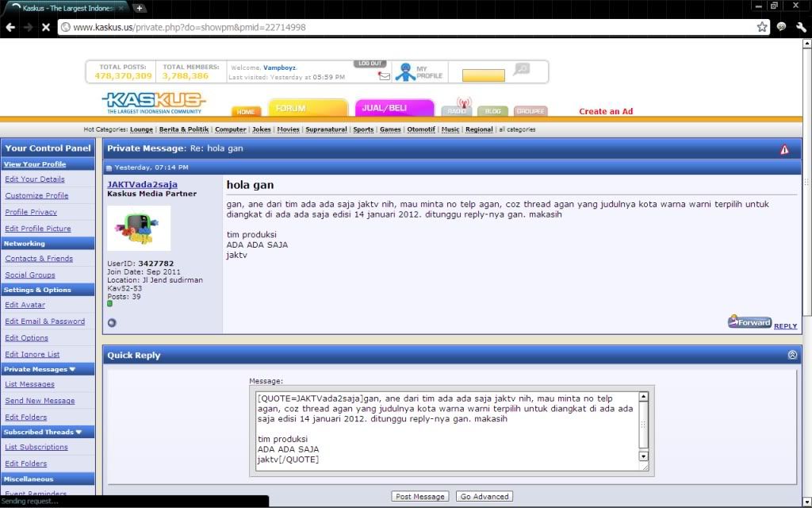This screenshot has height=508, width=812.
Task: Click the search magnifier icon in header
Action: [x=522, y=68]
